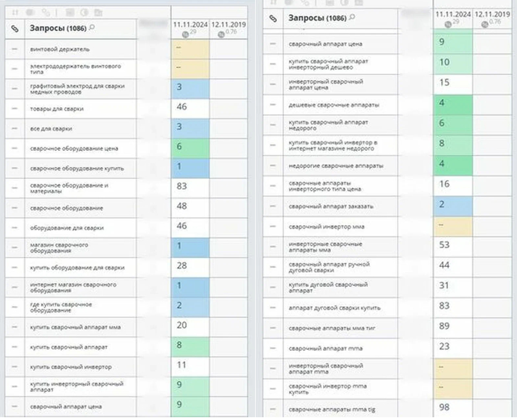Click the chain link icon in left table header

(14, 29)
